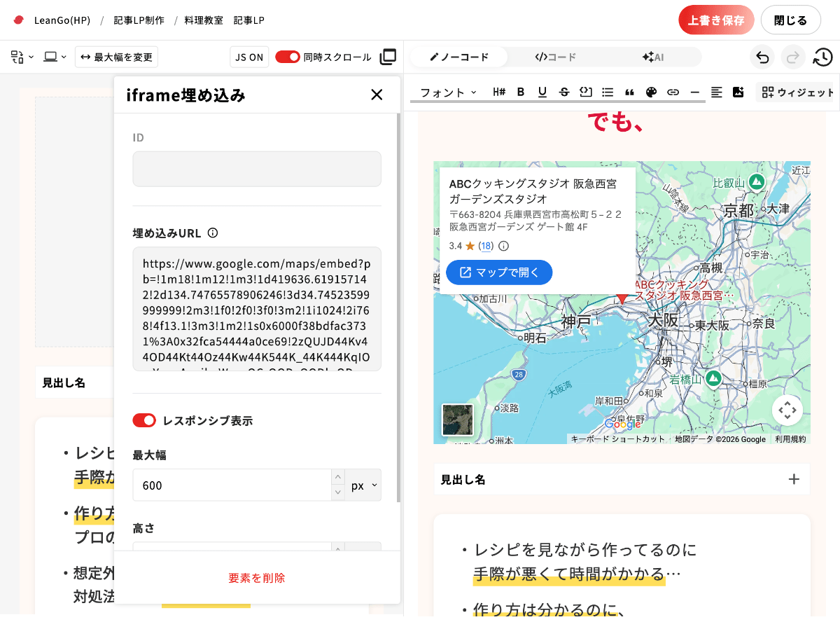Image resolution: width=840 pixels, height=622 pixels.
Task: Click the code embed bracket icon
Action: 586,92
